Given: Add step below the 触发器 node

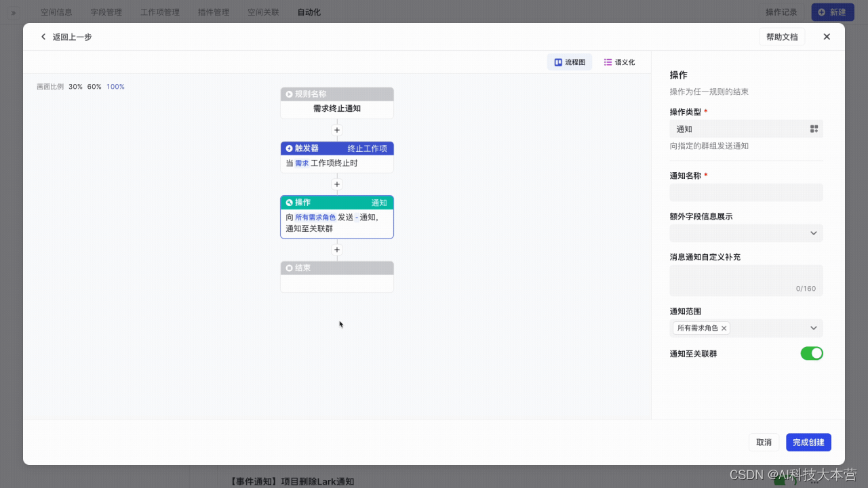Looking at the screenshot, I should [x=337, y=184].
